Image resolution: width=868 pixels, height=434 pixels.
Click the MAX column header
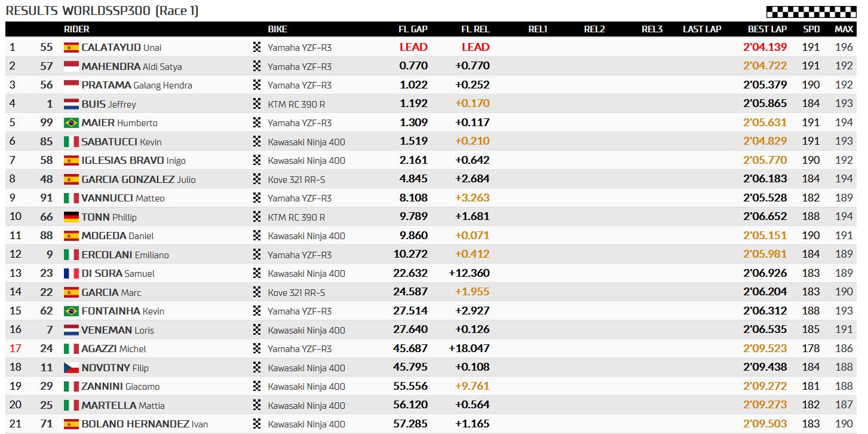coord(844,29)
